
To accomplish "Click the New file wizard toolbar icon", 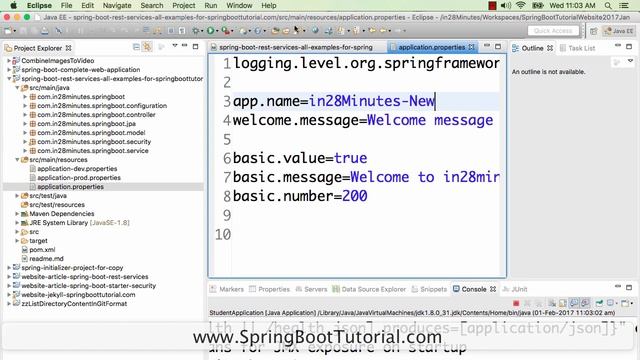I will click(x=8, y=31).
